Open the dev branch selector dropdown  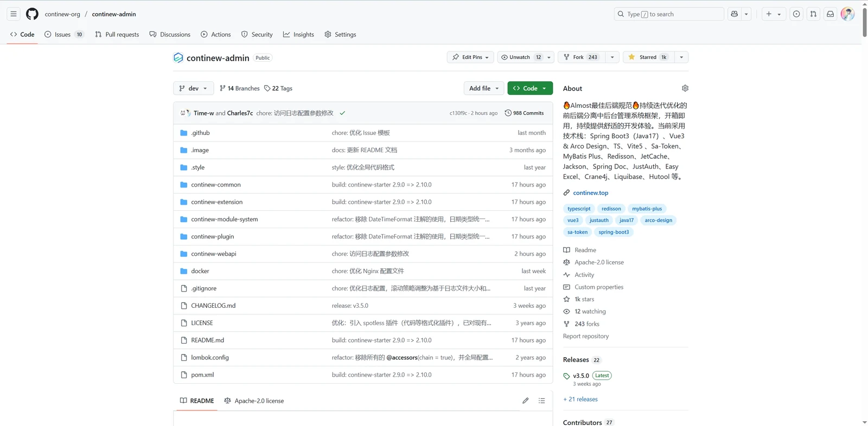point(193,88)
